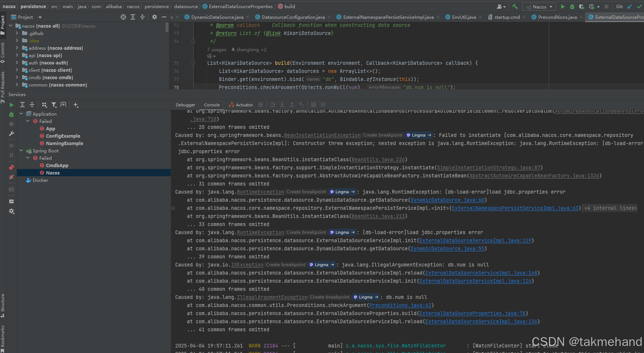Switch to the Console tab
644x353 pixels.
coord(212,105)
